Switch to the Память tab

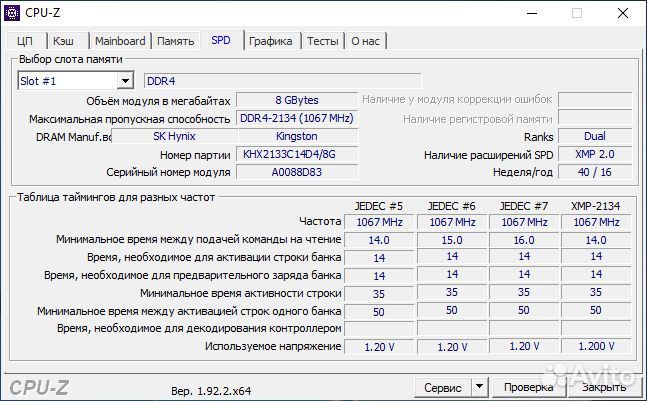(176, 41)
